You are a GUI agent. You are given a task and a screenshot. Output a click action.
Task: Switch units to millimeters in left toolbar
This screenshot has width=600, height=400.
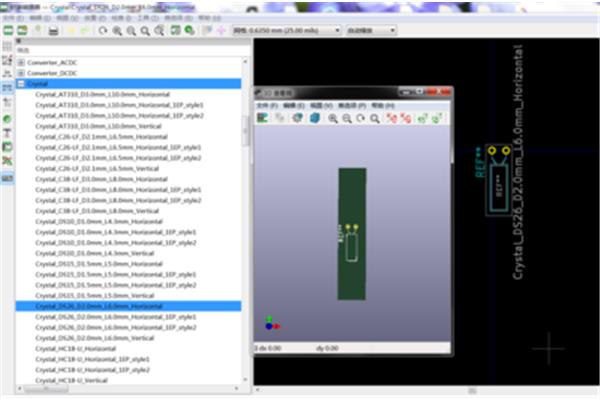(7, 88)
